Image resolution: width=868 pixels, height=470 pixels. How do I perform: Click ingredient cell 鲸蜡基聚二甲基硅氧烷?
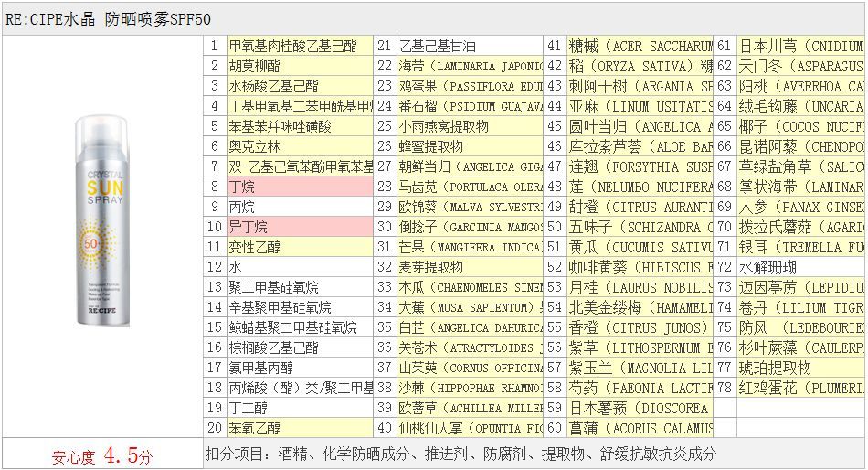[x=300, y=327]
